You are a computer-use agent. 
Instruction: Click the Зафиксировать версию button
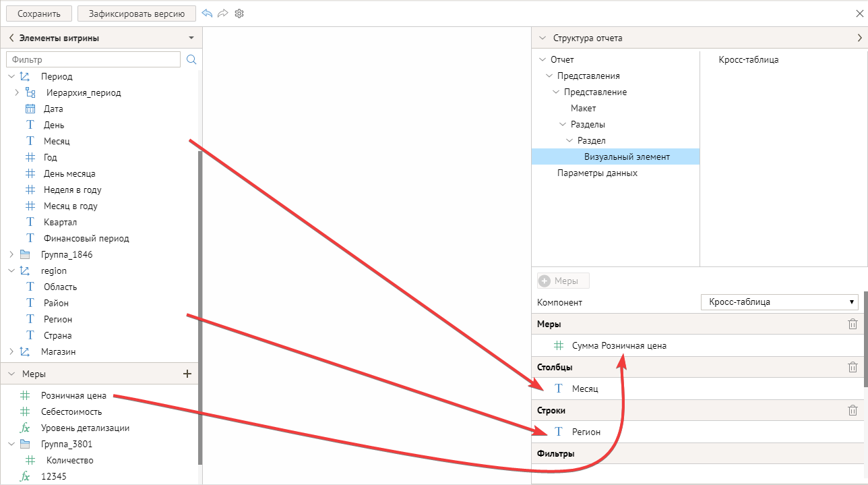136,13
